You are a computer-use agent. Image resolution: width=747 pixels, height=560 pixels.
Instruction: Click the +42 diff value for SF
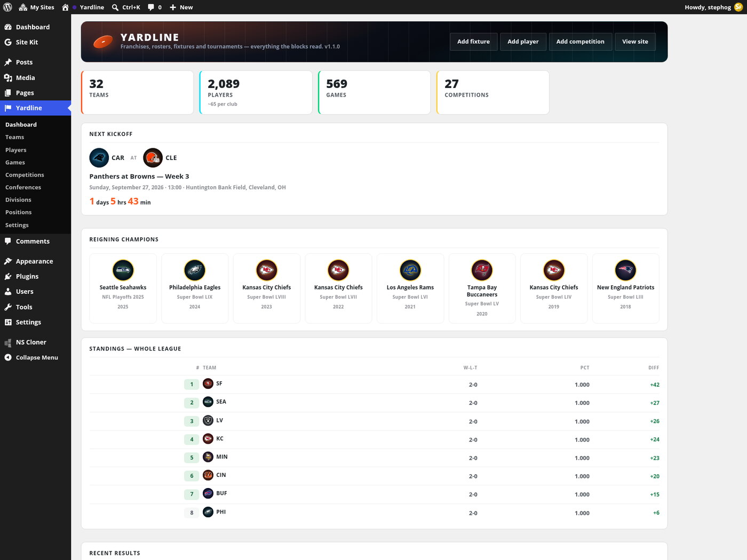click(655, 385)
